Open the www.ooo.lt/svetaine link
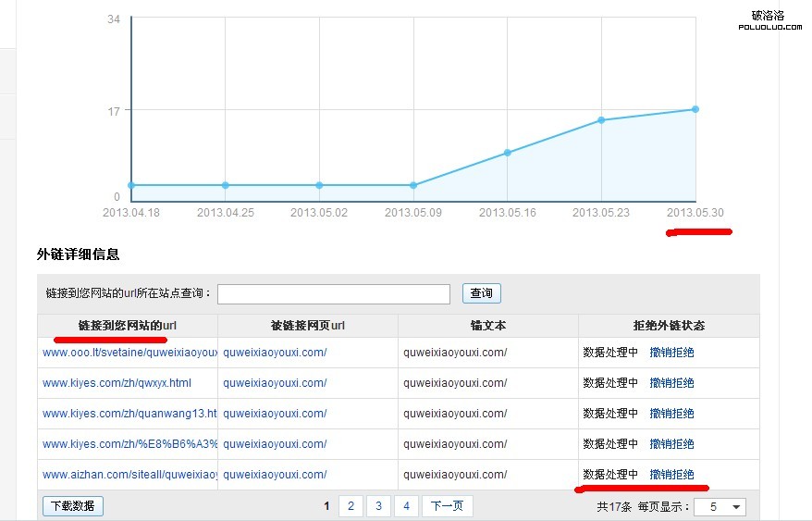Screen dimensions: 812x521 point(129,353)
